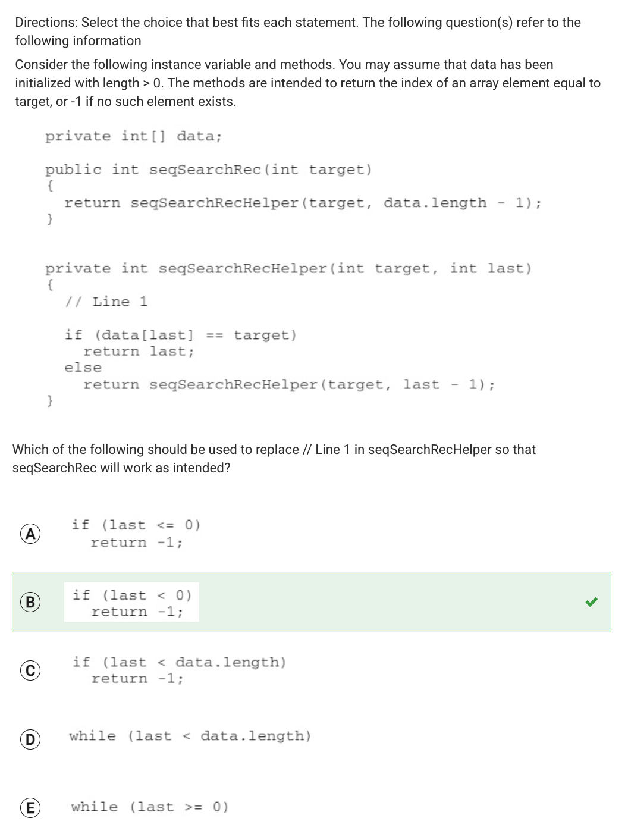628x840 pixels.
Task: Select answer choice A radio button
Action: tap(30, 534)
